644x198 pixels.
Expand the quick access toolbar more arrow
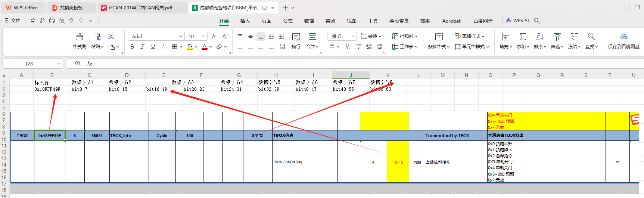click(x=91, y=21)
